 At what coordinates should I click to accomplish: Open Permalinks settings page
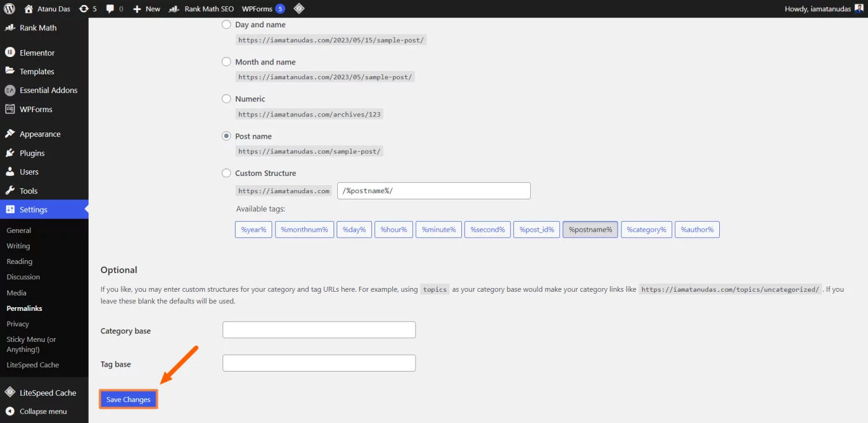tap(24, 308)
